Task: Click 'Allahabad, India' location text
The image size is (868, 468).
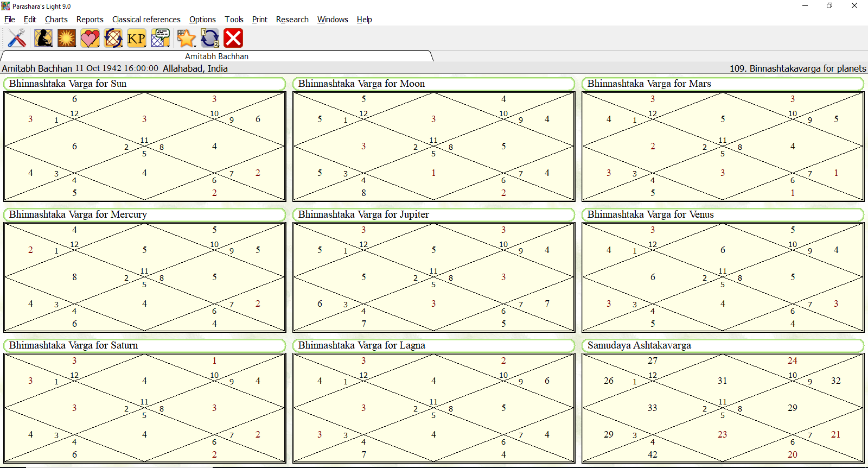Action: pos(195,68)
